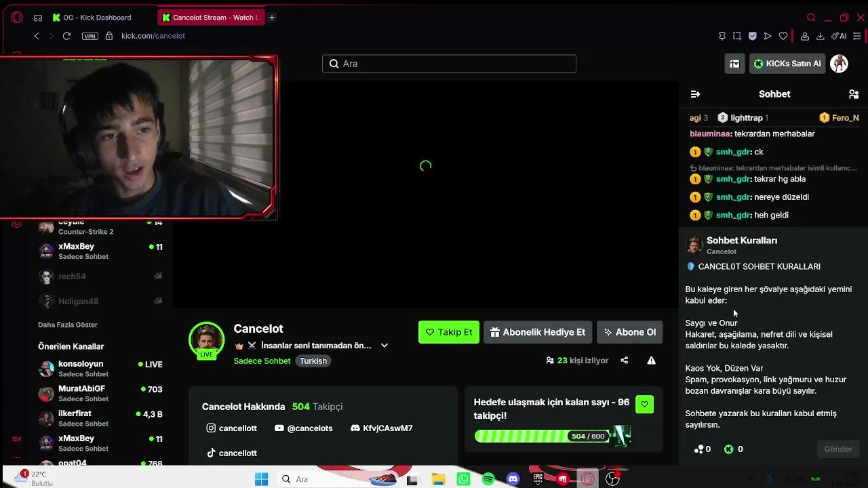This screenshot has width=868, height=488.
Task: Open the Opera GX main menu
Action: click(17, 18)
